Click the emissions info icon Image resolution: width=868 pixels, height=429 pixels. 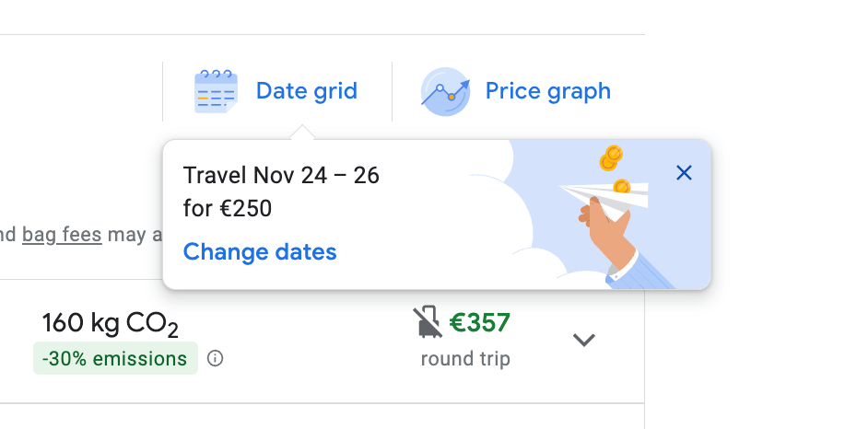click(x=216, y=358)
